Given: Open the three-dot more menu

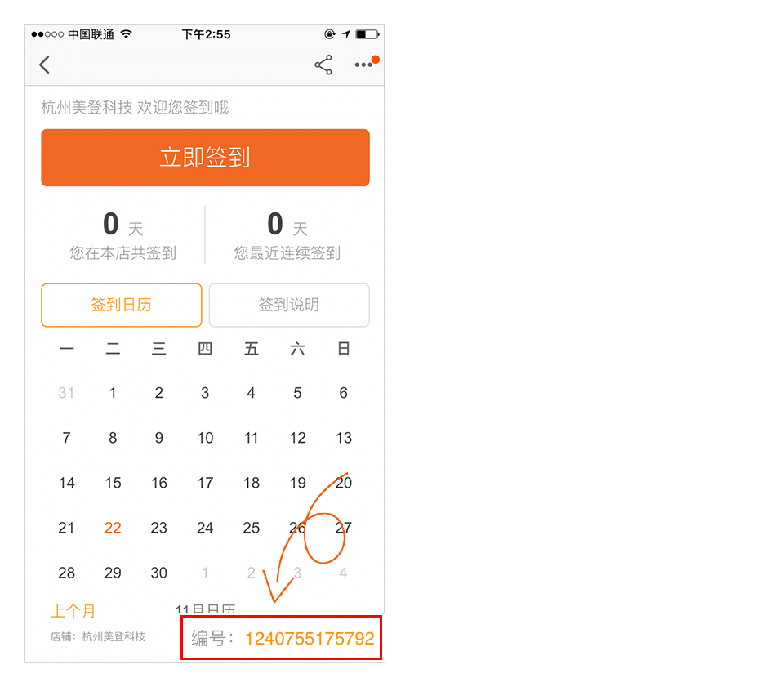Looking at the screenshot, I should [x=363, y=65].
